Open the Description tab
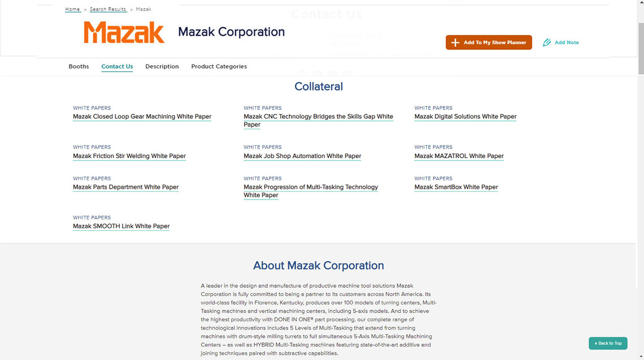Screen dimensions: 644x360 click(162, 66)
